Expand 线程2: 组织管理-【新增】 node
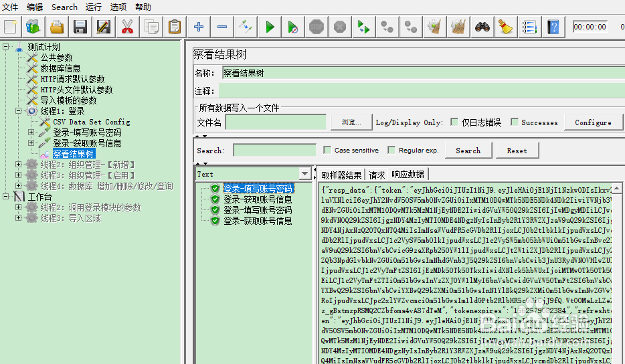The image size is (625, 364). (18, 164)
